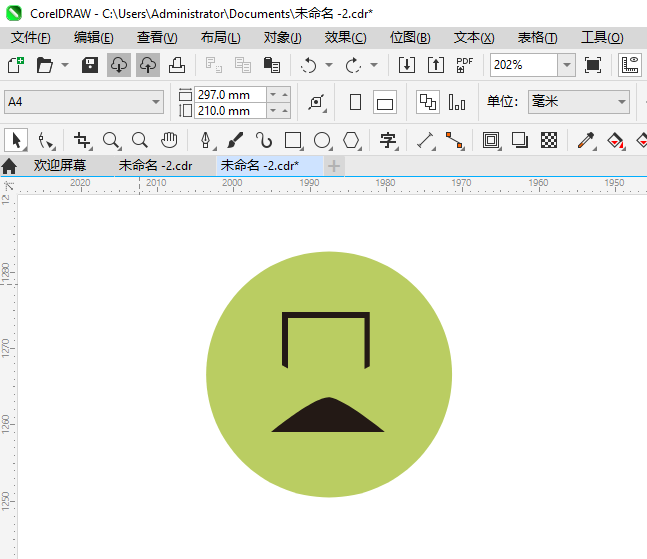647x559 pixels.
Task: Select the Pick tool arrow
Action: 16,140
